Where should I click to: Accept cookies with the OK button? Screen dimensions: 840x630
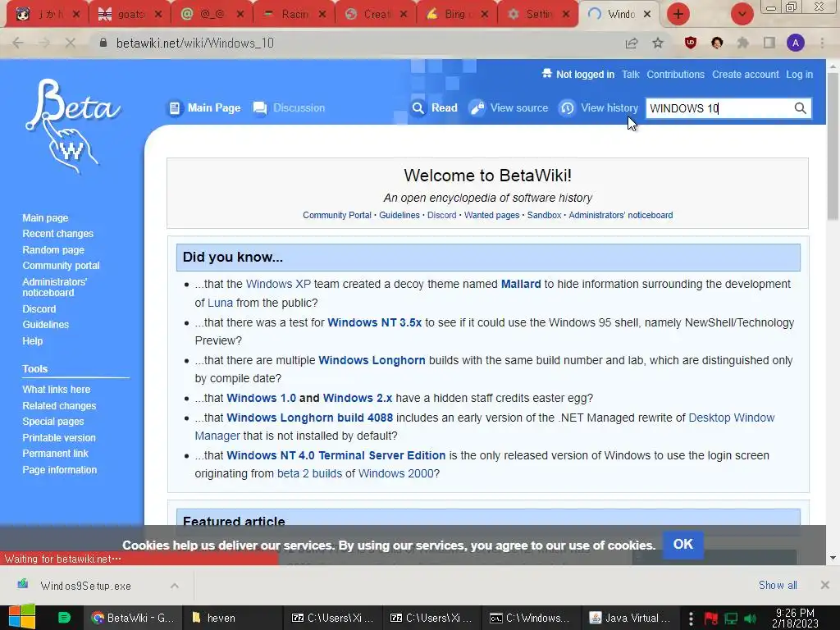tap(683, 545)
